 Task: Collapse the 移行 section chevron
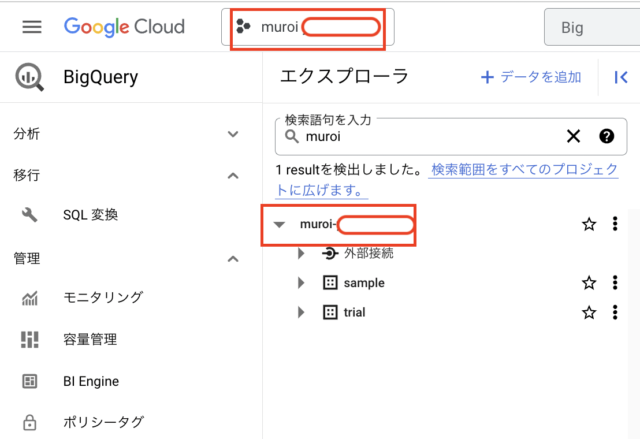coord(233,176)
